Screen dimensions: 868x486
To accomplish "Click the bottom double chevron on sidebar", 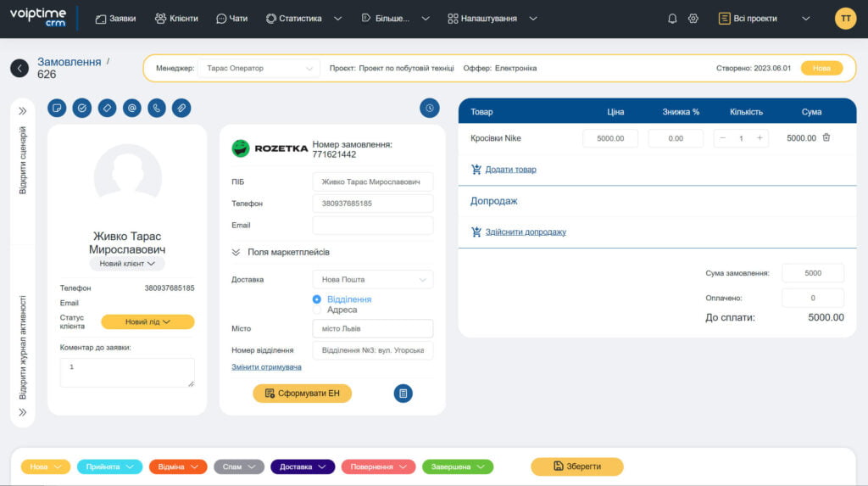I will 23,412.
